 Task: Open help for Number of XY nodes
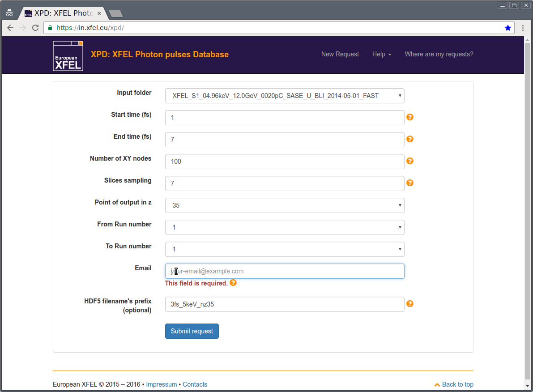pyautogui.click(x=410, y=161)
